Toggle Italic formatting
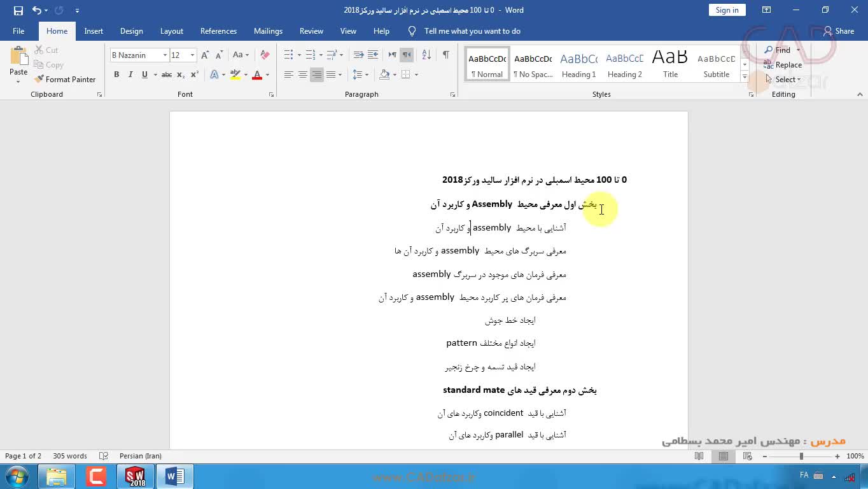This screenshot has height=489, width=868. pyautogui.click(x=130, y=75)
